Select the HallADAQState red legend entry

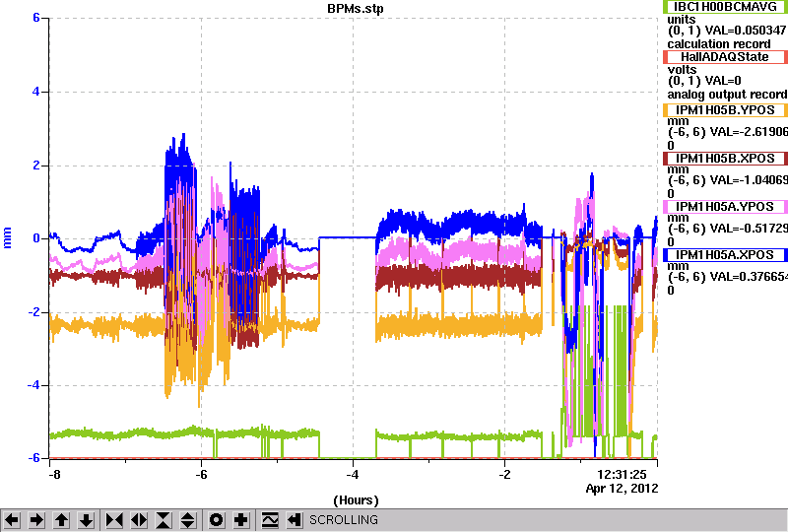(x=725, y=57)
